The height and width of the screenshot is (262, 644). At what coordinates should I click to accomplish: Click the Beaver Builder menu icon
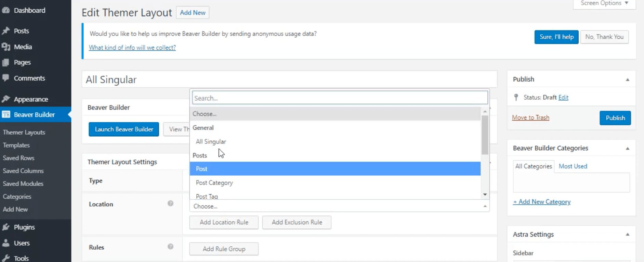6,114
